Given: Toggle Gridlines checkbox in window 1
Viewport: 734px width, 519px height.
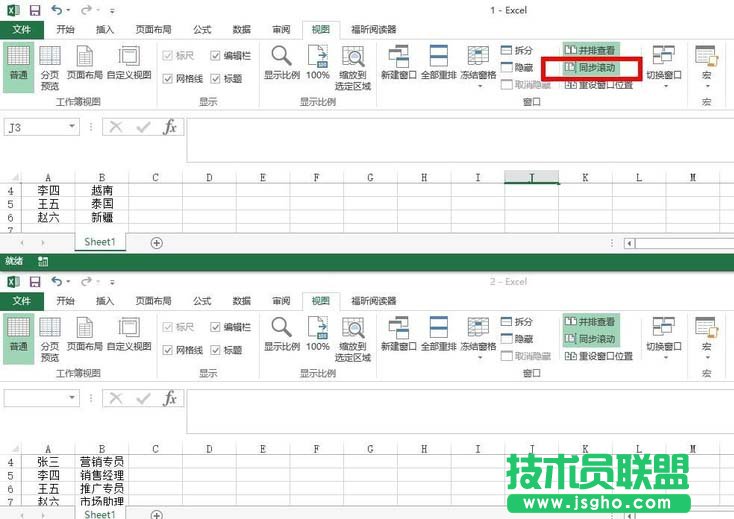Looking at the screenshot, I should 168,79.
